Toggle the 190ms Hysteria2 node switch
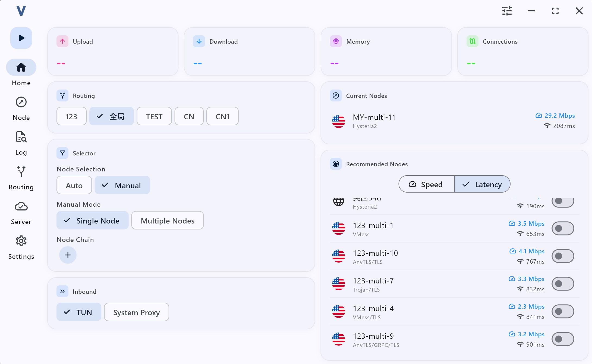Viewport: 592px width, 364px height. click(x=563, y=202)
